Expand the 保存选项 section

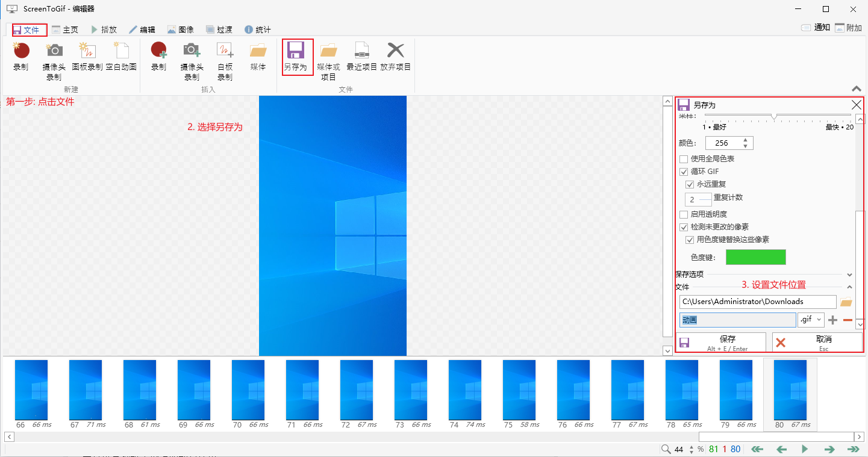point(849,275)
